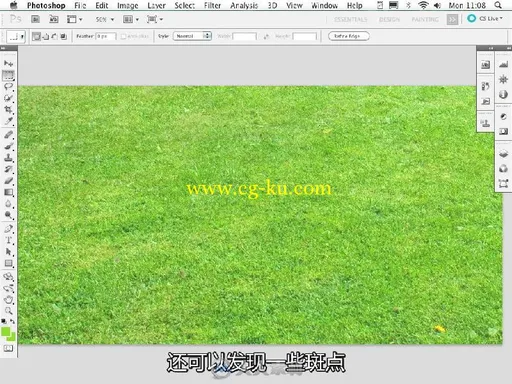This screenshot has height=384, width=512.
Task: Select the Quick Selection tool
Action: tap(8, 98)
